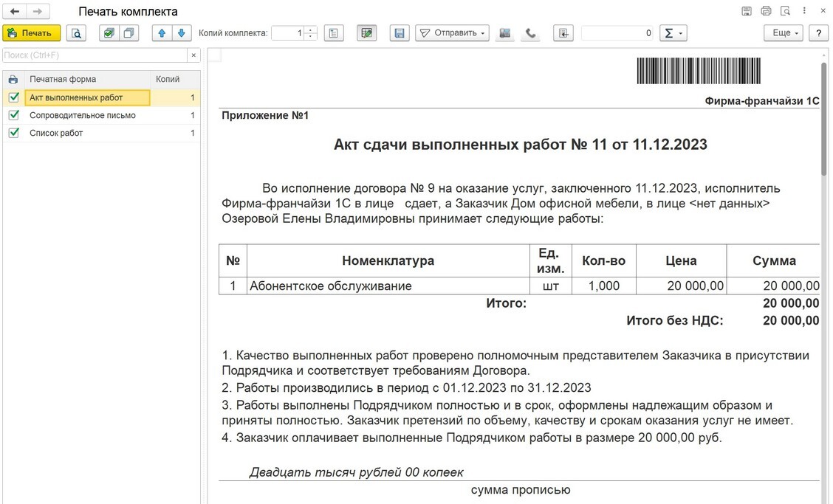Click copies value for Сопроводительное письмо
The image size is (833, 504).
[x=175, y=115]
